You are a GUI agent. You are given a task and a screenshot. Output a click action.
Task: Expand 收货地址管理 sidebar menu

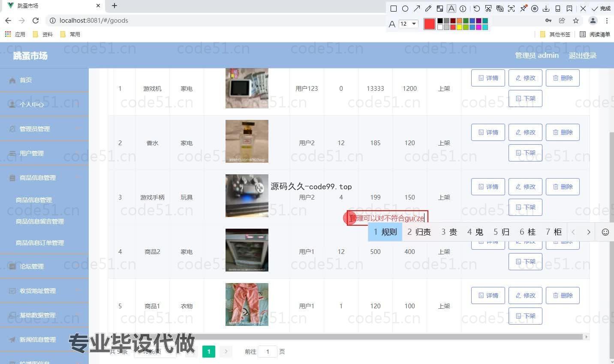[44, 291]
